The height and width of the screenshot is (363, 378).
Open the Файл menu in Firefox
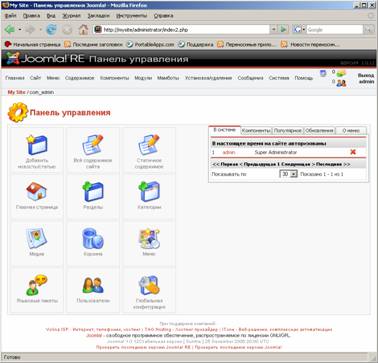coord(10,16)
